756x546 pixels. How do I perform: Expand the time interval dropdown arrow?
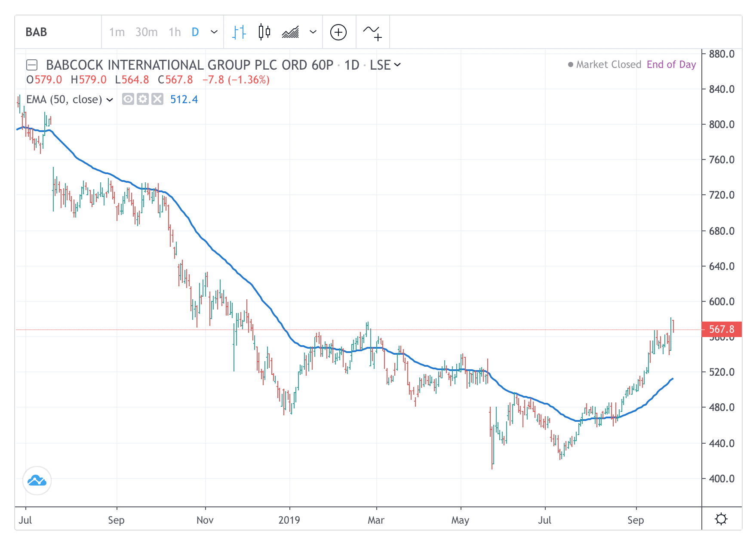click(x=214, y=32)
